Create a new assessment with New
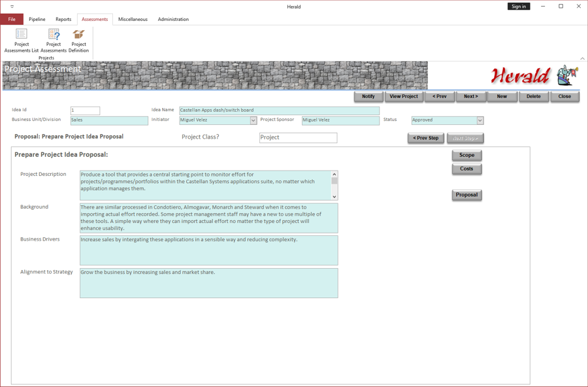The image size is (588, 387). pos(502,97)
